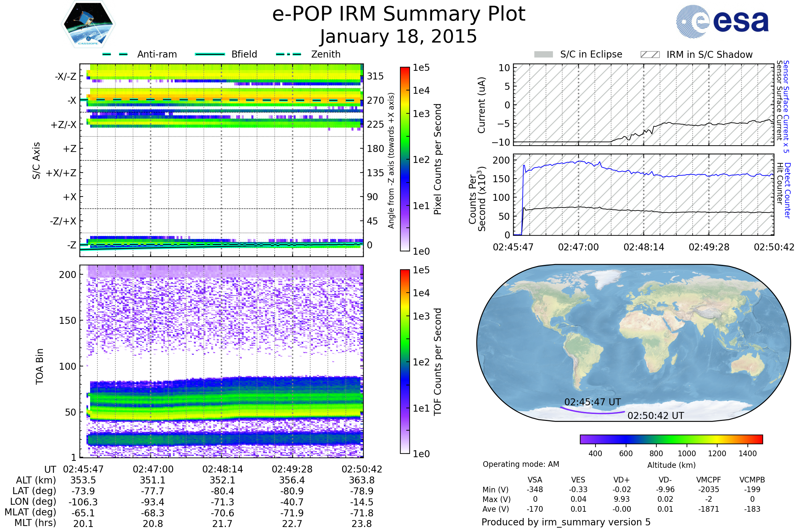This screenshot has height=532, width=798.
Task: Click the VMCPF column header
Action: pyautogui.click(x=709, y=480)
